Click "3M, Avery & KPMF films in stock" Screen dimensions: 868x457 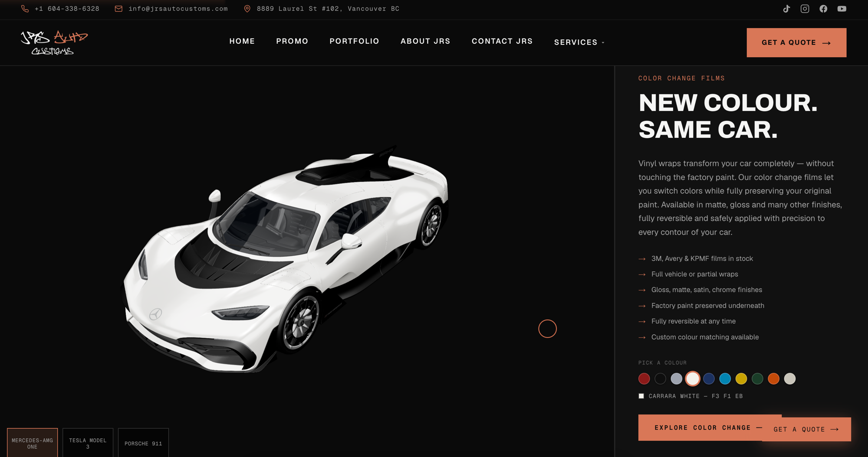coord(702,258)
